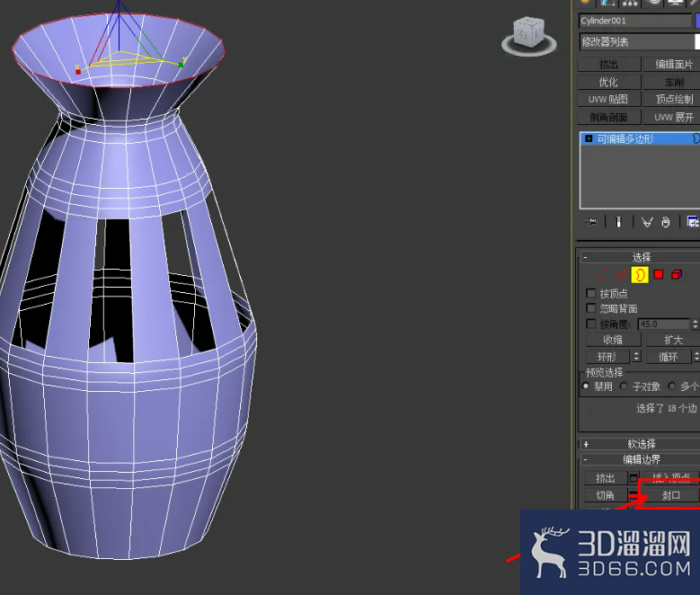Edit the Cylinder001 object name field
Screen dimensions: 700x595
(635, 21)
